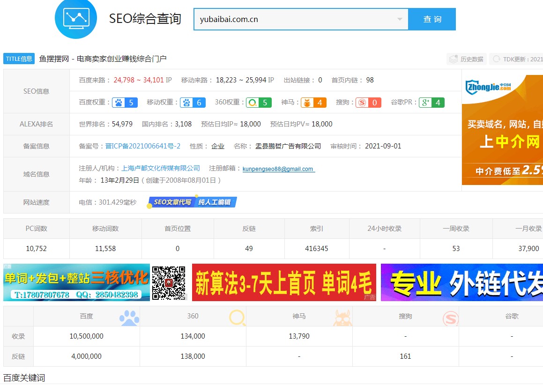
Task: Click the 移动词数 value 11,558
Action: click(105, 249)
